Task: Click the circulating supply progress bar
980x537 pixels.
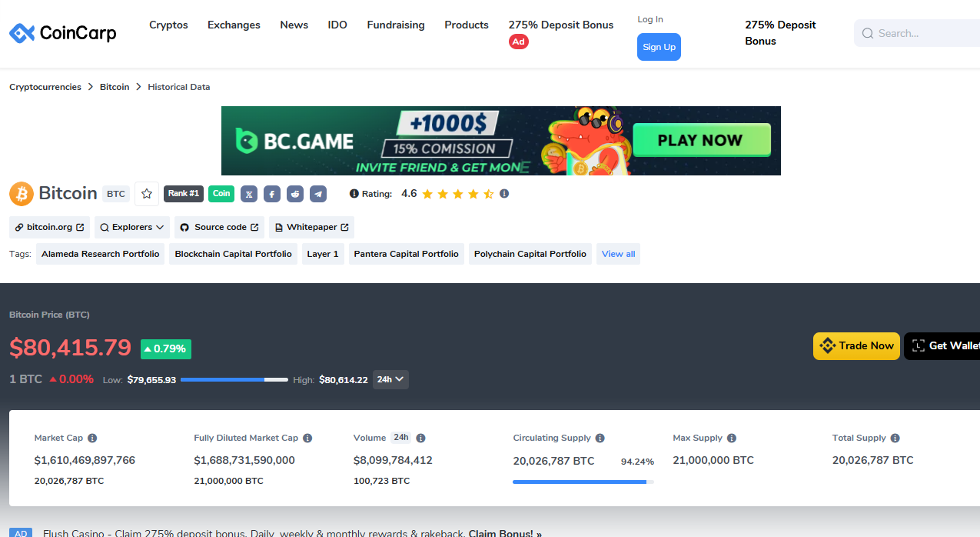Action: coord(583,482)
